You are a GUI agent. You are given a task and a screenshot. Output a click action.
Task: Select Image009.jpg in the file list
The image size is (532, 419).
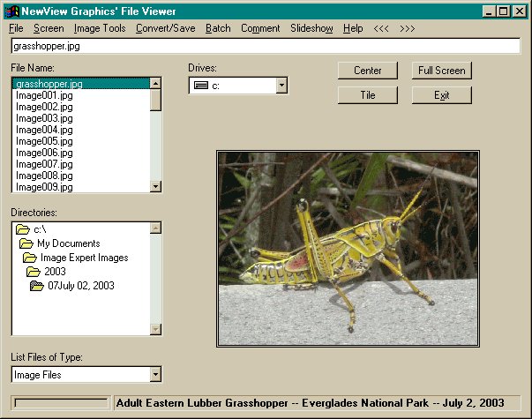(81, 187)
